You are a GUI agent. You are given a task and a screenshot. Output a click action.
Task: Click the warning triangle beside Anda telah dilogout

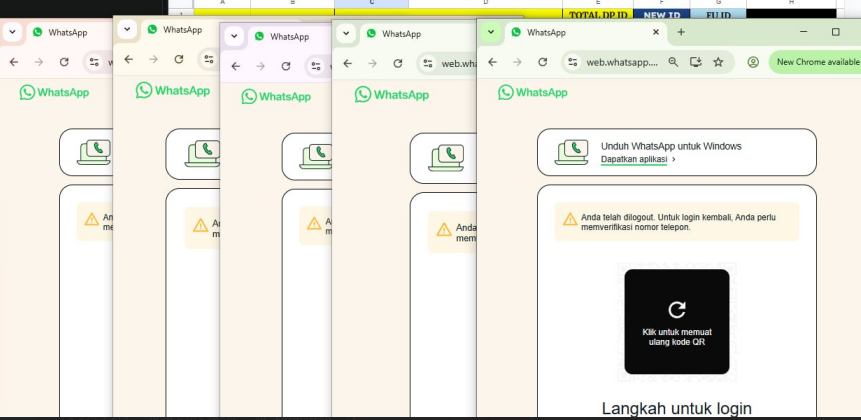pyautogui.click(x=570, y=219)
